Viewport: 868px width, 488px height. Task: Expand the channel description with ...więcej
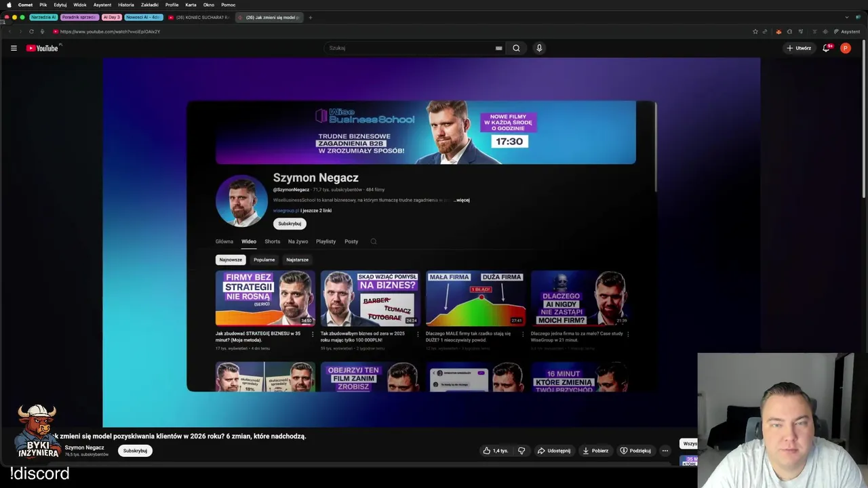point(462,200)
